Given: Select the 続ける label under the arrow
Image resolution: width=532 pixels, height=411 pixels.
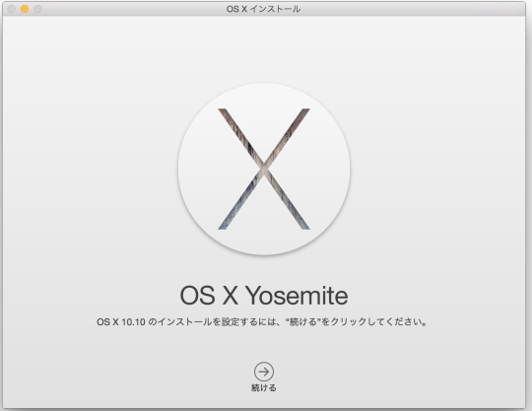Looking at the screenshot, I should pos(264,387).
